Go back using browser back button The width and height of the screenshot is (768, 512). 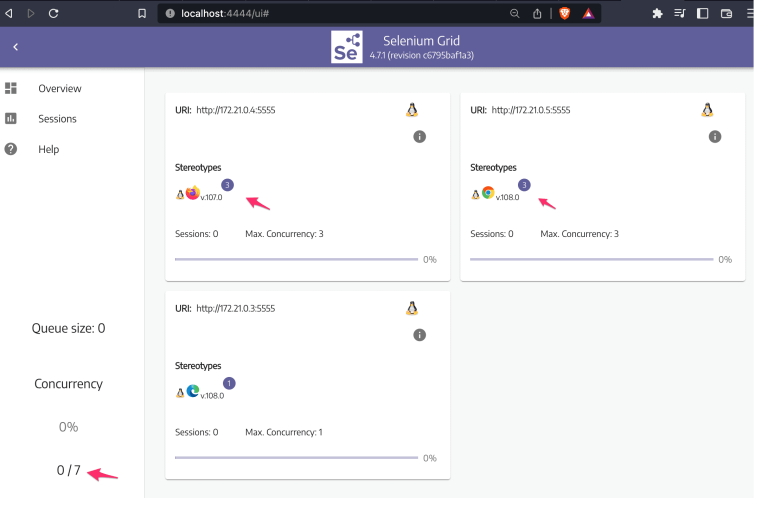coord(10,13)
